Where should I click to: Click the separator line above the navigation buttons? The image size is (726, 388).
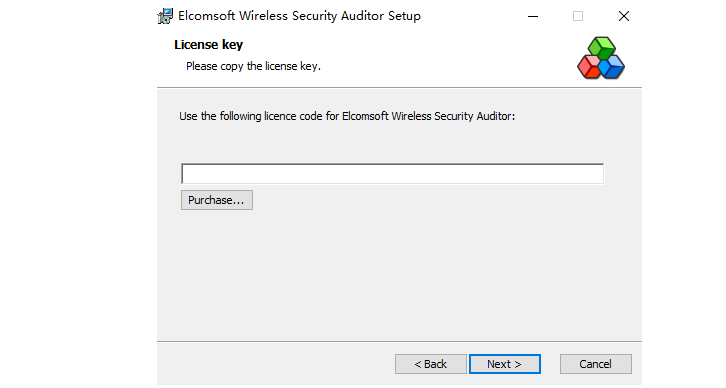399,341
